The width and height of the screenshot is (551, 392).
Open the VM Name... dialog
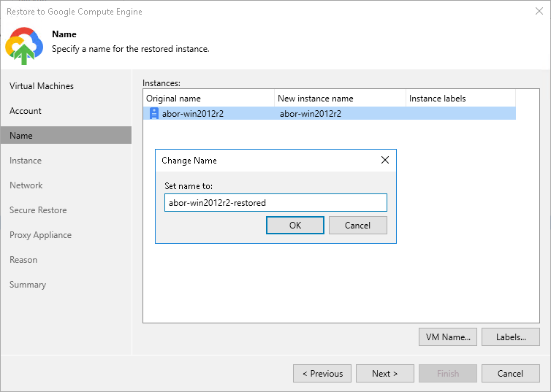448,337
